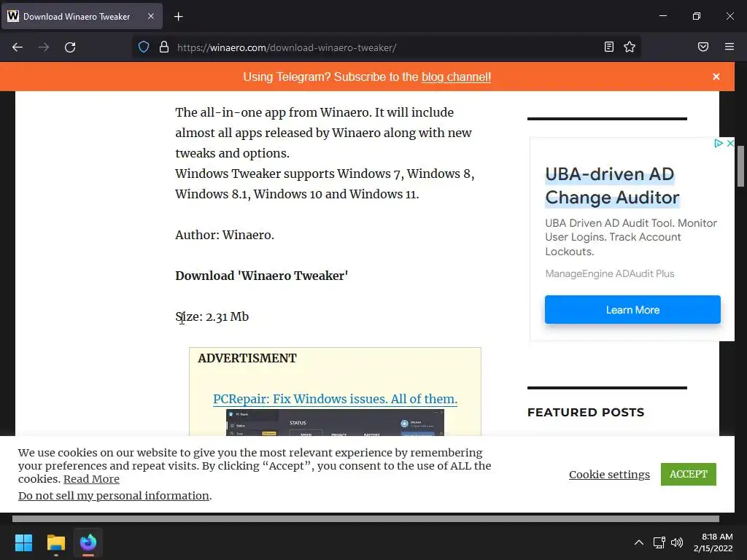Open the clock showing 8:18 AM
The height and width of the screenshot is (560, 747).
point(713,542)
